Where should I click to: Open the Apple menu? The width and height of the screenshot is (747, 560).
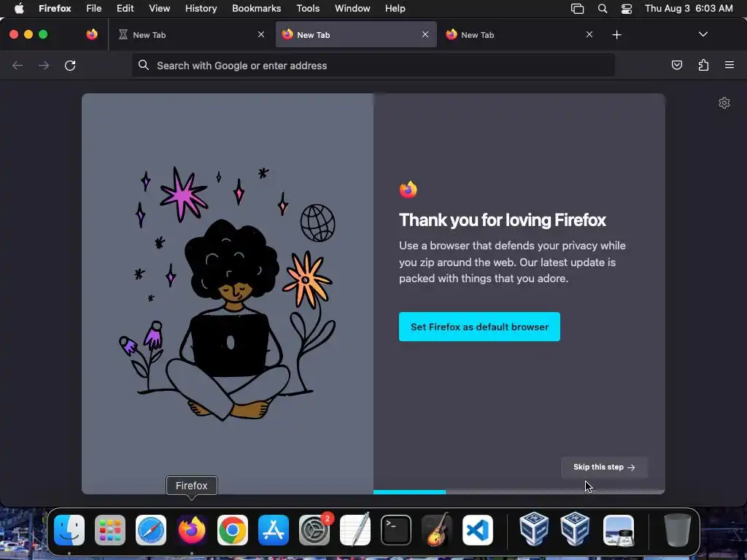click(19, 9)
